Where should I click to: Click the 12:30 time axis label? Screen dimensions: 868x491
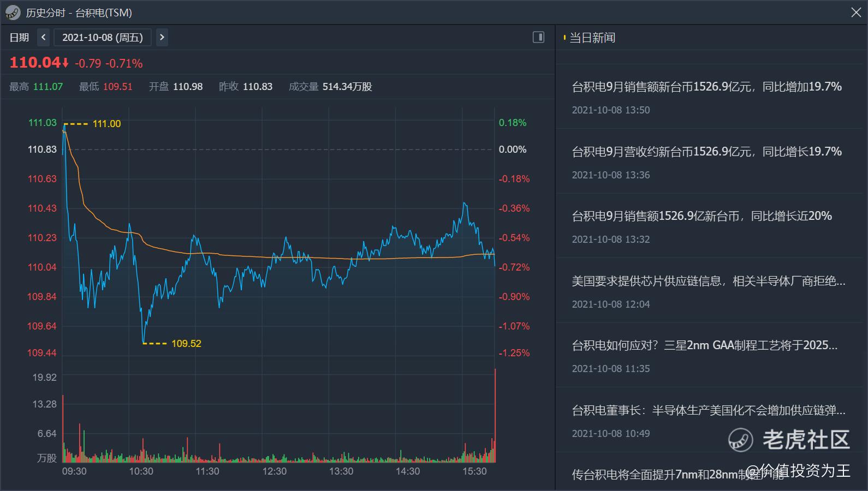(274, 471)
